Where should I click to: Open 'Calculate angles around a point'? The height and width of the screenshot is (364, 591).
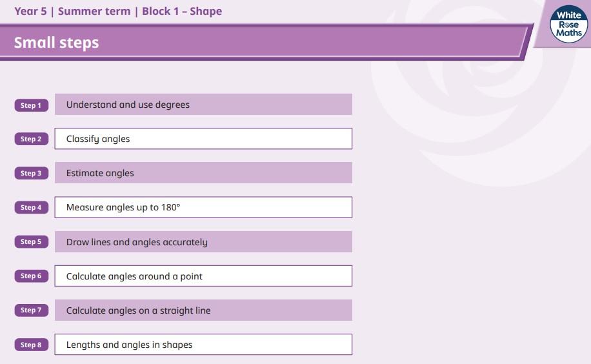[x=203, y=276]
